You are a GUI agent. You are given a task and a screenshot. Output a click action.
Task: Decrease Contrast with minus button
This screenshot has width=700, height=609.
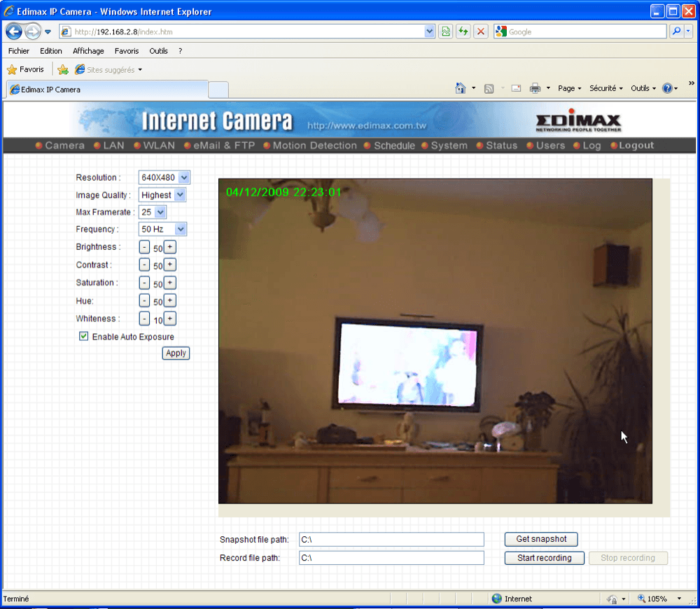click(x=144, y=265)
